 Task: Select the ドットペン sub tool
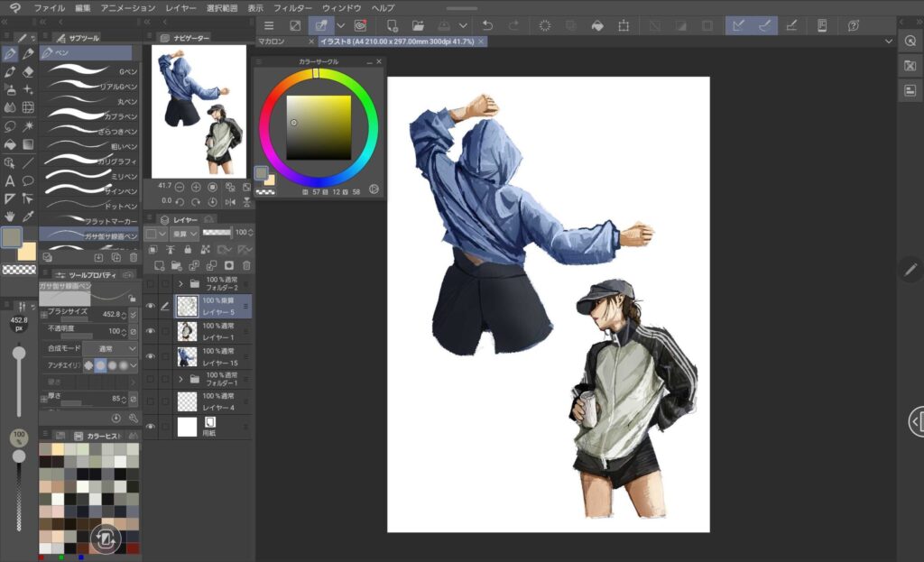[x=89, y=206]
